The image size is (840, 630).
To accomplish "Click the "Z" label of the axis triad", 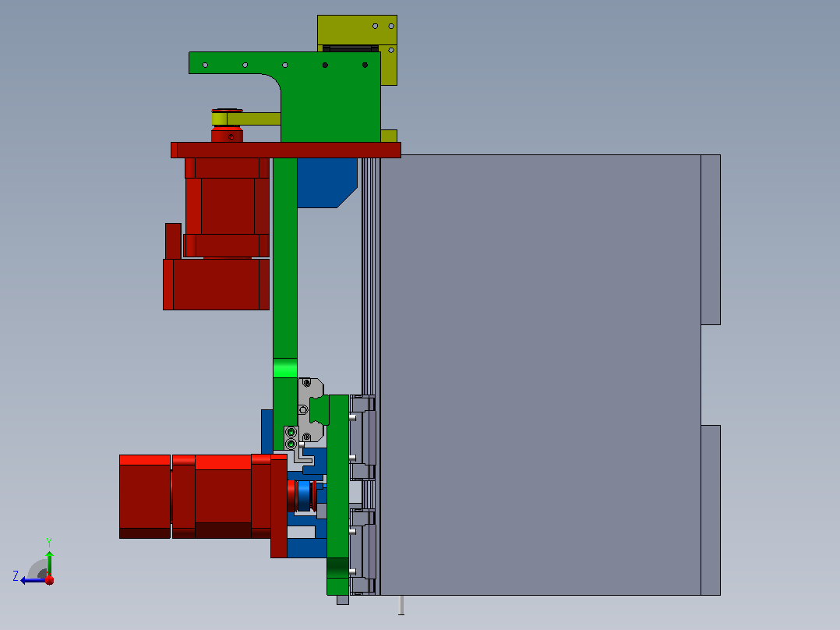I will tap(16, 576).
